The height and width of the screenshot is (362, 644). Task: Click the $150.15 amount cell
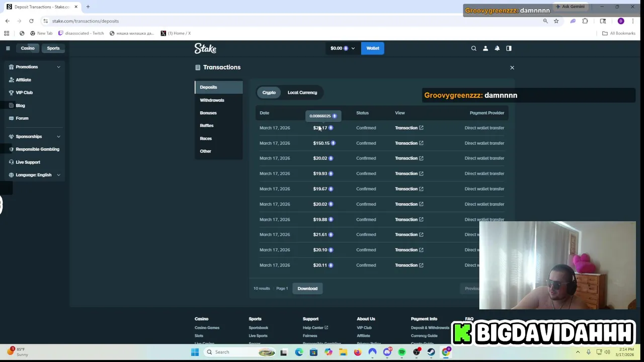coord(324,143)
